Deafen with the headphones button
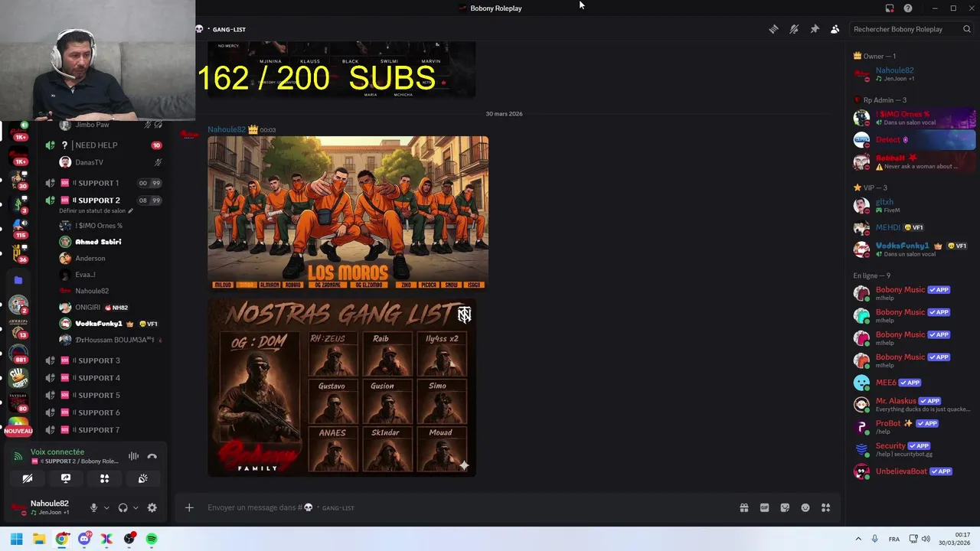 click(x=122, y=507)
